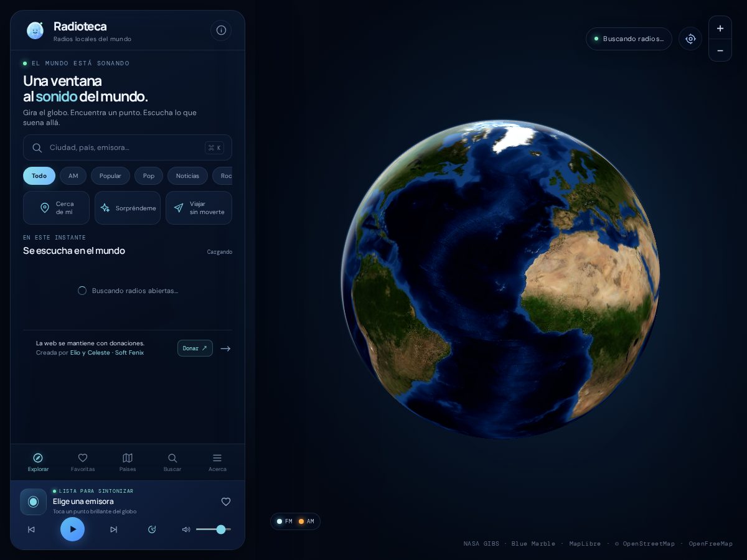Open the recent history clock icon
The height and width of the screenshot is (560, 747).
click(152, 530)
